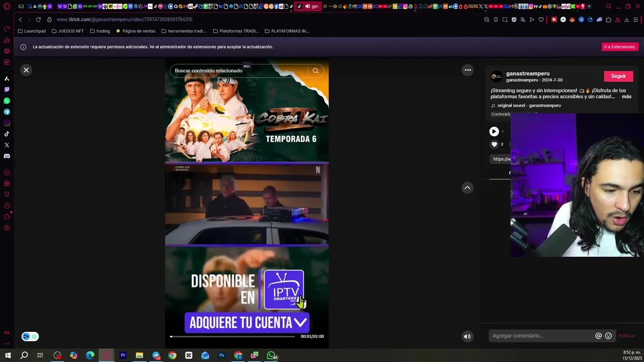
Task: Open the JUEGOS NFT bookmarks folder
Action: 68,31
